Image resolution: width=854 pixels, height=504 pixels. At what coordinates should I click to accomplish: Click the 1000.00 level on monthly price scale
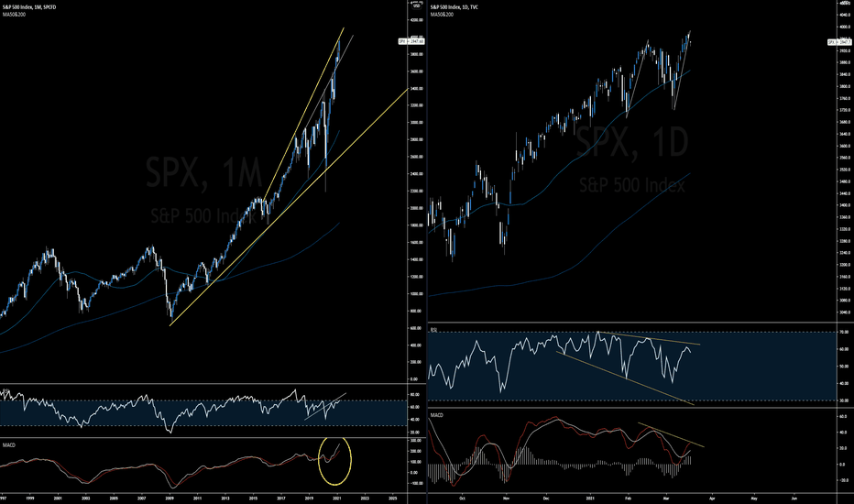(417, 293)
